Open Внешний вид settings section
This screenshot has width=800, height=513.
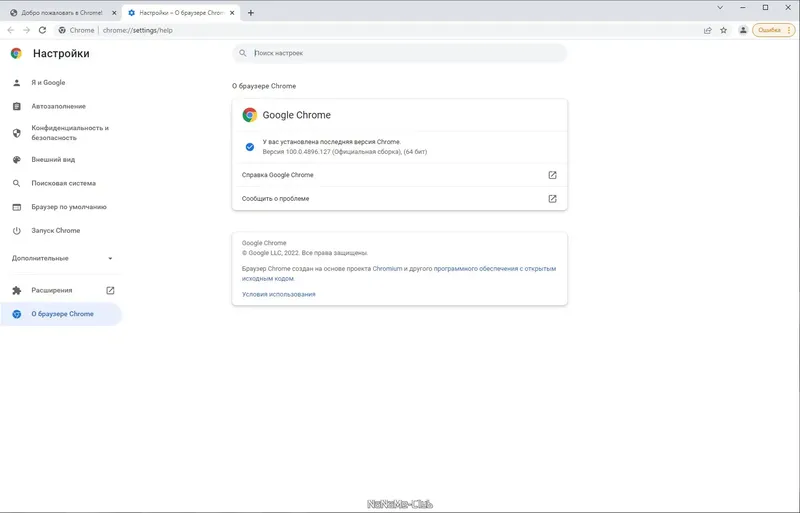click(x=61, y=159)
